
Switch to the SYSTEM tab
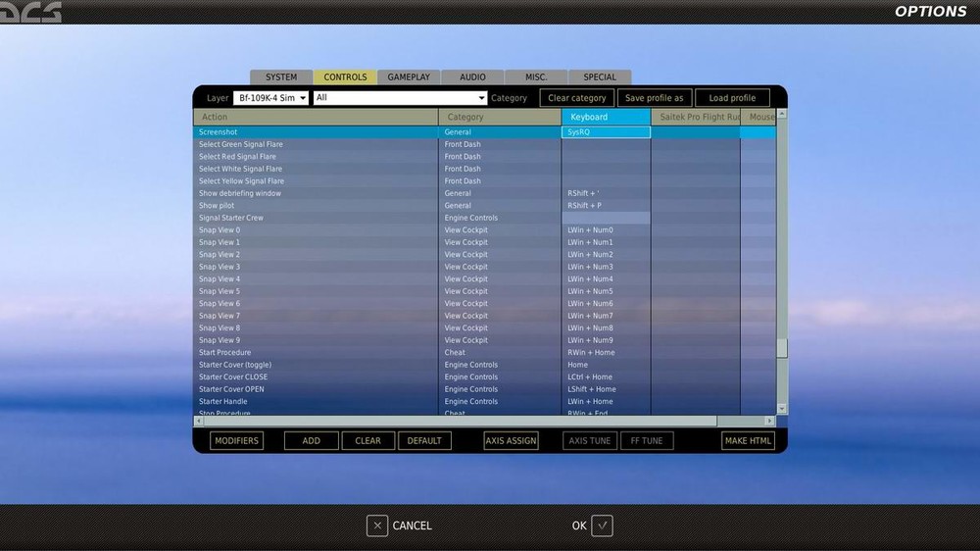(281, 76)
